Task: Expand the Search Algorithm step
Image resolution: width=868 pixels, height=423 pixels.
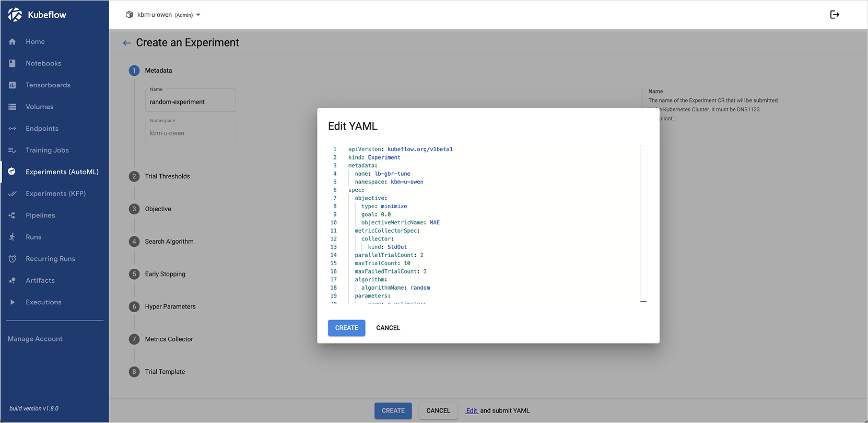Action: (x=169, y=242)
